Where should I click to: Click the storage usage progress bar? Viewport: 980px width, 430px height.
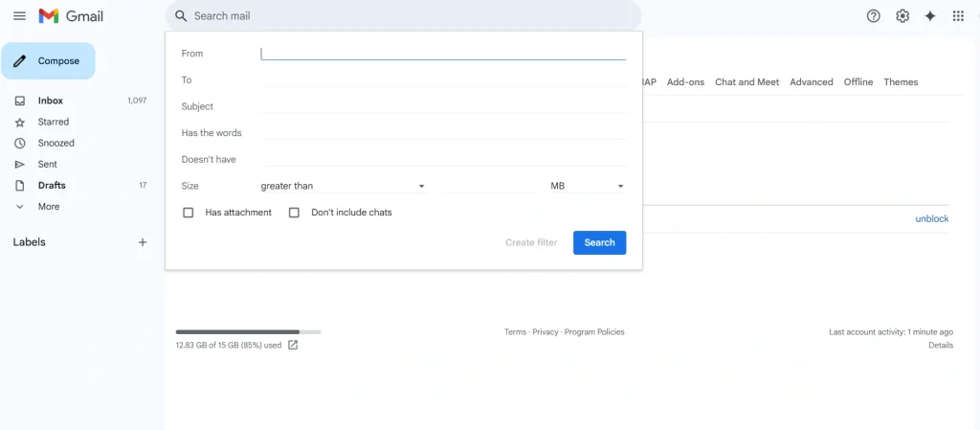(x=248, y=331)
